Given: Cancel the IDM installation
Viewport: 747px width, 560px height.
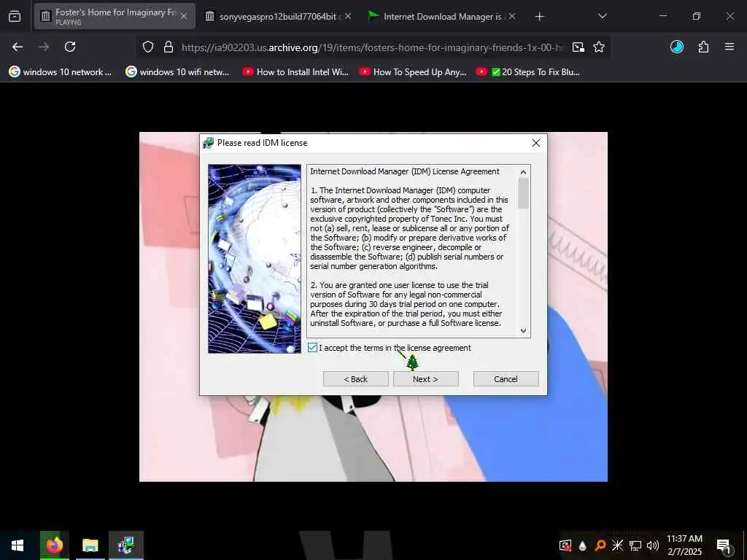Looking at the screenshot, I should click(506, 379).
